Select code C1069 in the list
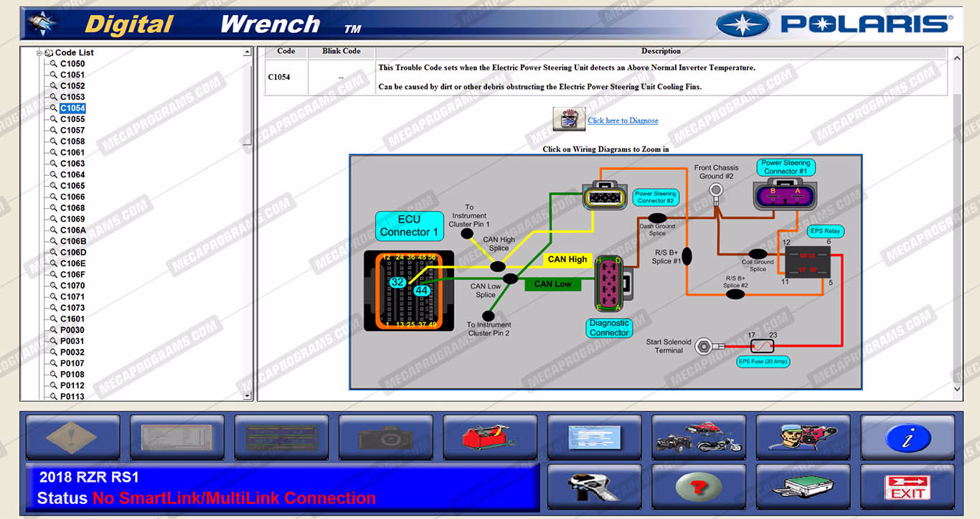980x519 pixels. [72, 219]
